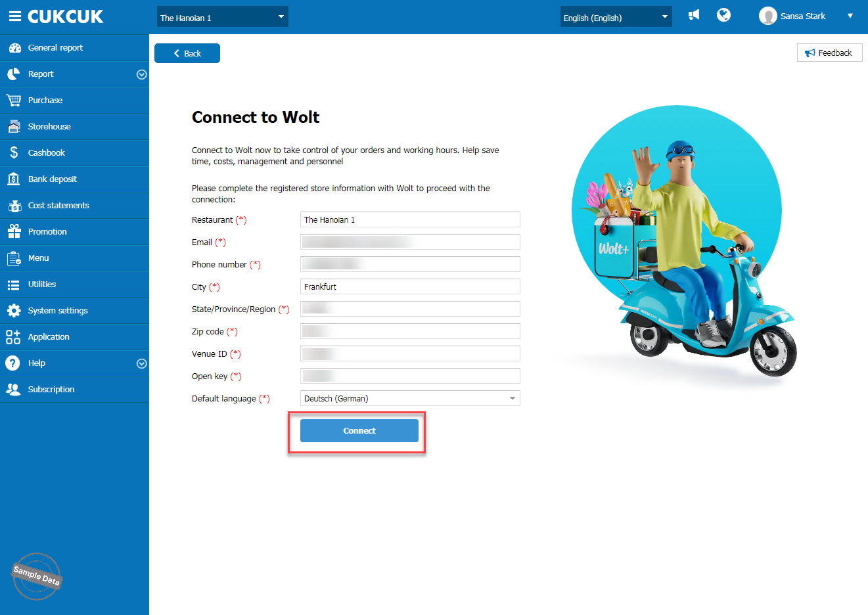Click the Report pie chart icon
The width and height of the screenshot is (868, 615).
click(14, 74)
